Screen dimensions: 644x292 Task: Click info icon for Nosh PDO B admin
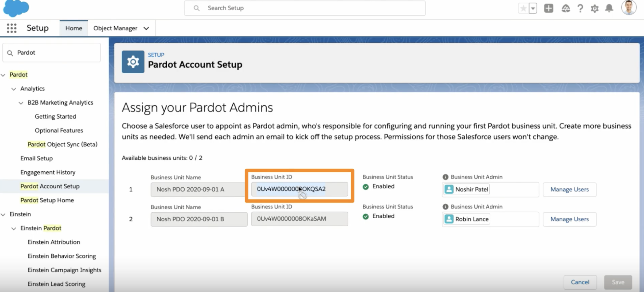(445, 207)
